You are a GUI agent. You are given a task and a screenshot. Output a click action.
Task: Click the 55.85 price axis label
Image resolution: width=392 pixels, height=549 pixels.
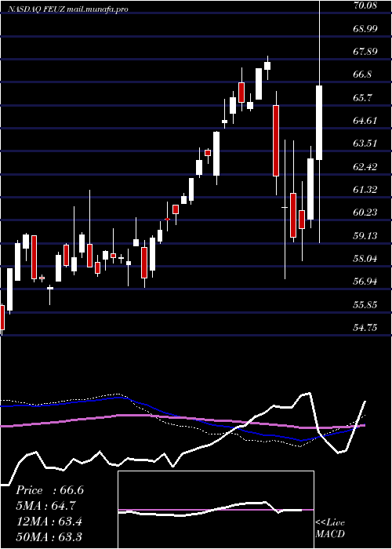[365, 305]
